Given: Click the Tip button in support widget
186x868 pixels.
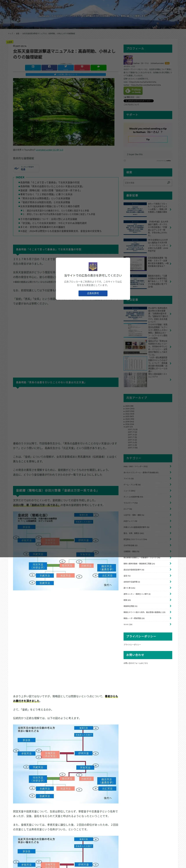Looking at the screenshot, I should (x=148, y=139).
